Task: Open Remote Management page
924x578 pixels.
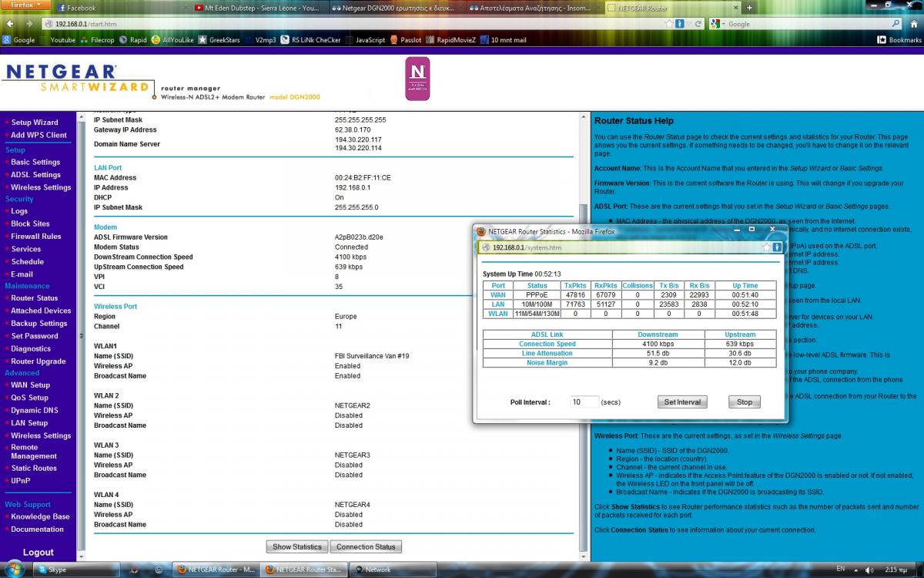Action: [34, 452]
